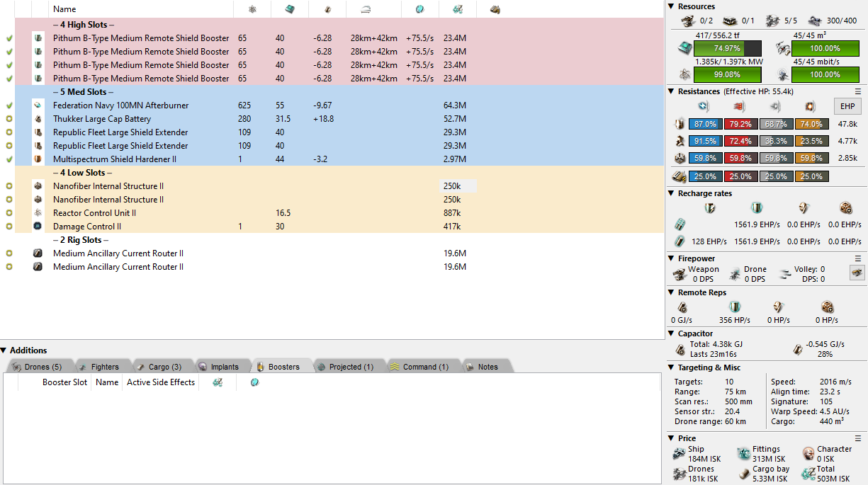
Task: Click the CPU 74.97% usage bar
Action: click(727, 49)
